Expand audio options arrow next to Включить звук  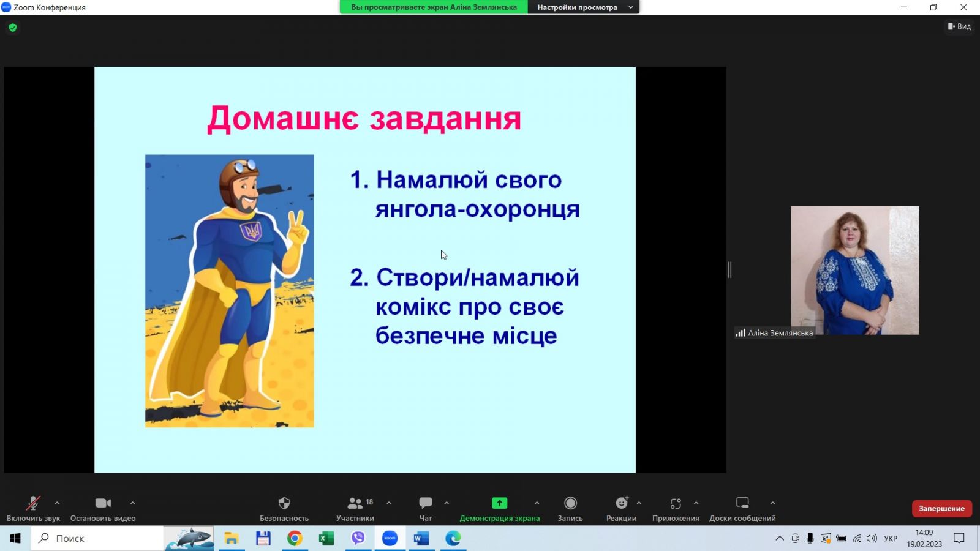pos(57,503)
